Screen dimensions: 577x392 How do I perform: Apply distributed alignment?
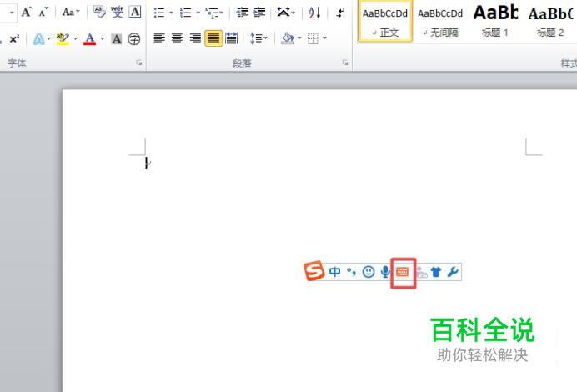coord(232,38)
